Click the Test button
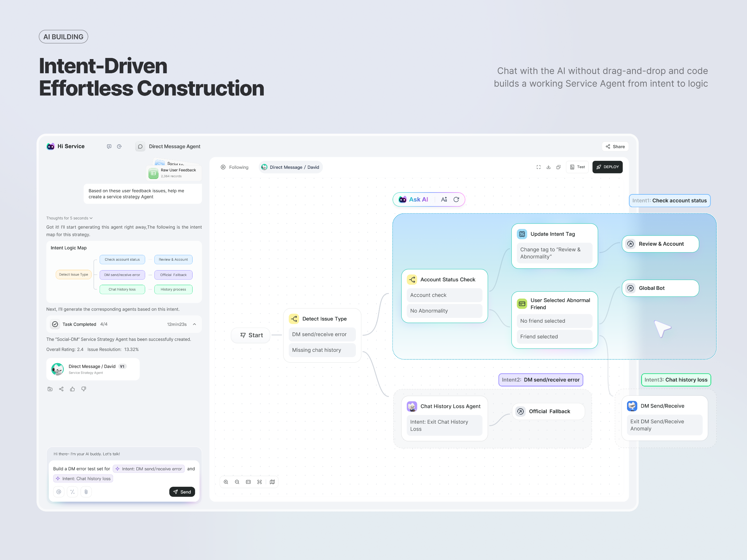747x560 pixels. click(x=577, y=167)
